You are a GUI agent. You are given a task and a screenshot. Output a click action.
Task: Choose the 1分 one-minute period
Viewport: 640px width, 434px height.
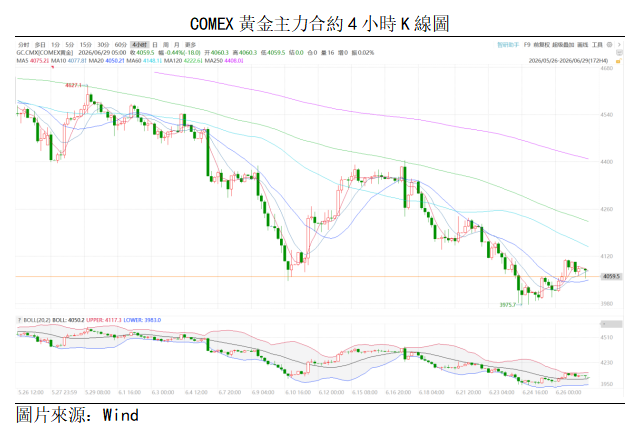[56, 45]
